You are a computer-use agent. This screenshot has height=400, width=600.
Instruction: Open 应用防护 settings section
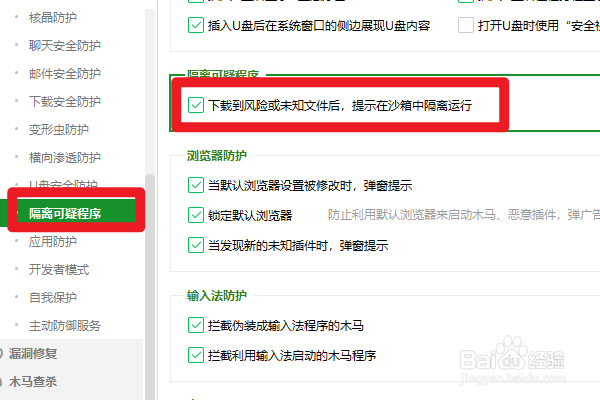click(x=53, y=242)
